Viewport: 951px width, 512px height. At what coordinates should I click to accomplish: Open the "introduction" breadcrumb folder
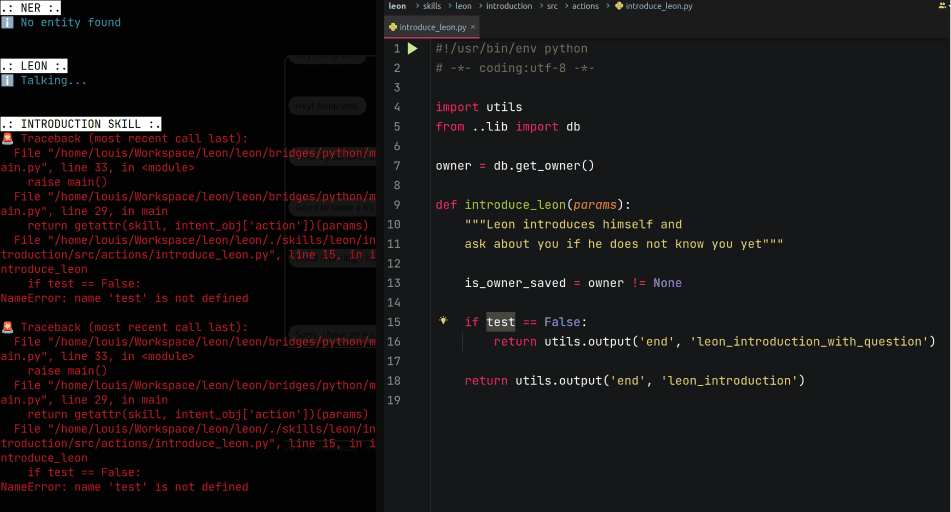[x=509, y=6]
